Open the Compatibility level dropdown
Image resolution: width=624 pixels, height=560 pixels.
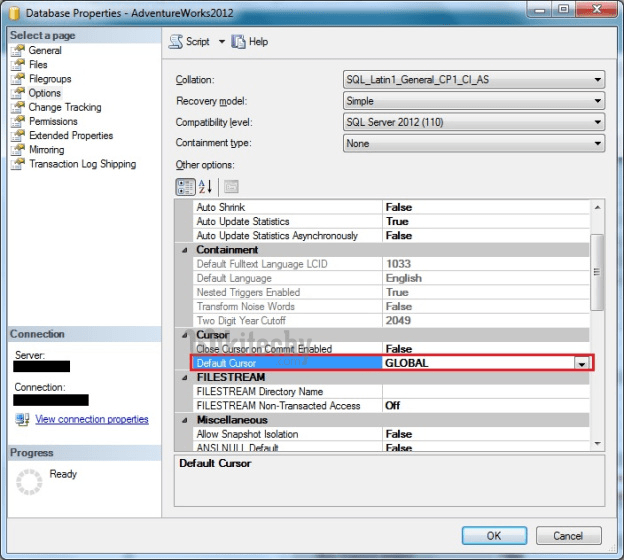(x=474, y=122)
